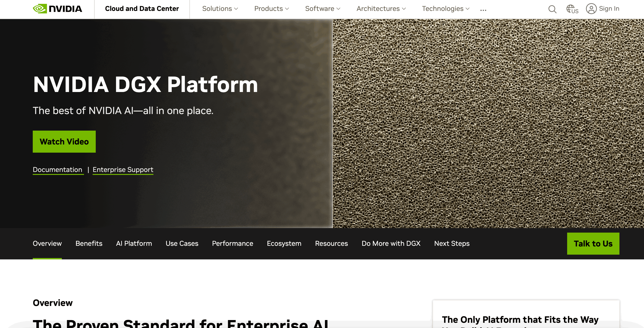This screenshot has height=328, width=644.
Task: Open the Enterprise Support link
Action: click(x=123, y=170)
